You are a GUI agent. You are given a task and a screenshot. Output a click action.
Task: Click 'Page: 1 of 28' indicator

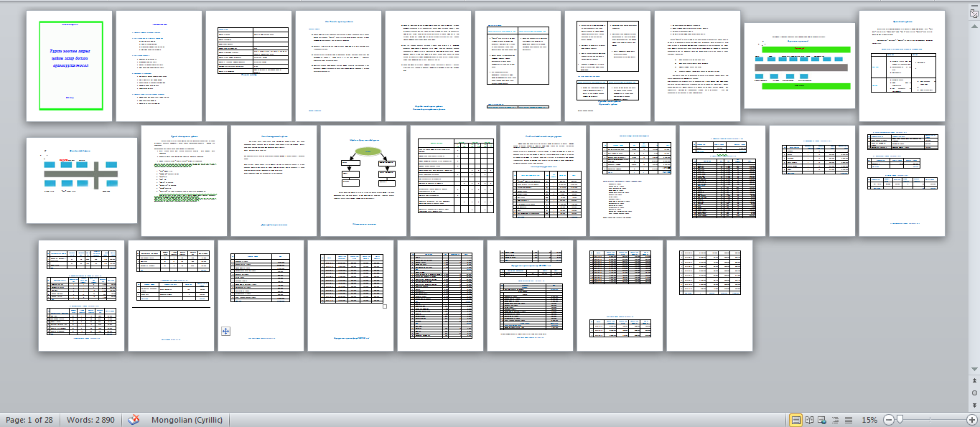pyautogui.click(x=29, y=420)
